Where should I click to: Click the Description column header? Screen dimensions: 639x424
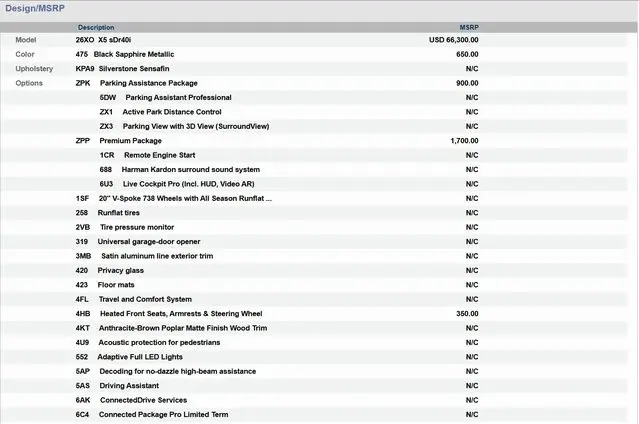(96, 27)
